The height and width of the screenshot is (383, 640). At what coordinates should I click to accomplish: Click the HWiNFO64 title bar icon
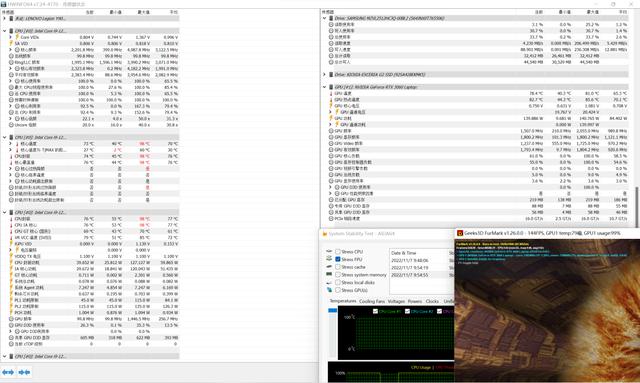(4, 4)
